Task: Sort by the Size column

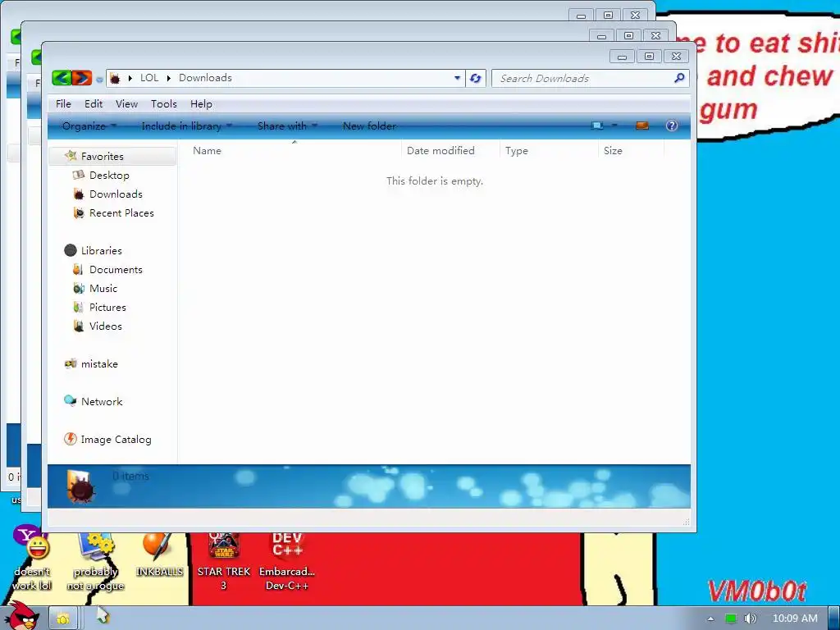Action: [x=631, y=151]
